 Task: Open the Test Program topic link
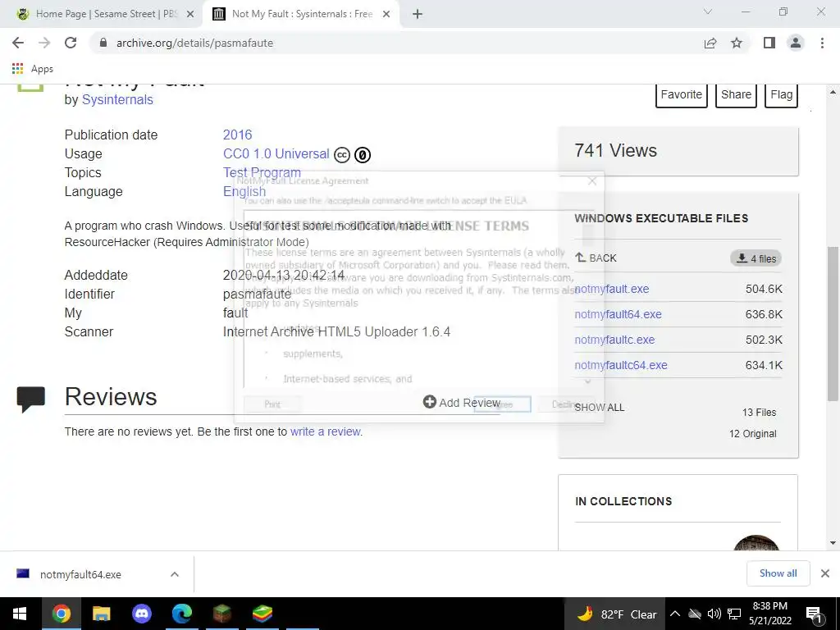coord(262,172)
